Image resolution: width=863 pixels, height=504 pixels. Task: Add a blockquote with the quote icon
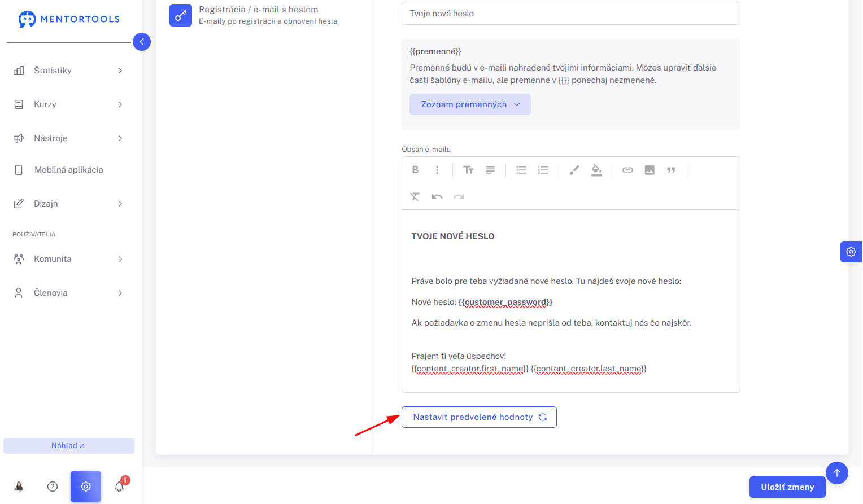coord(671,170)
